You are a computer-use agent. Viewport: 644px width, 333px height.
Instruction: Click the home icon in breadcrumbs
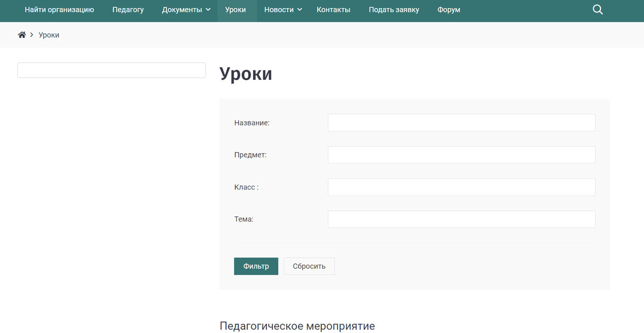(x=22, y=35)
